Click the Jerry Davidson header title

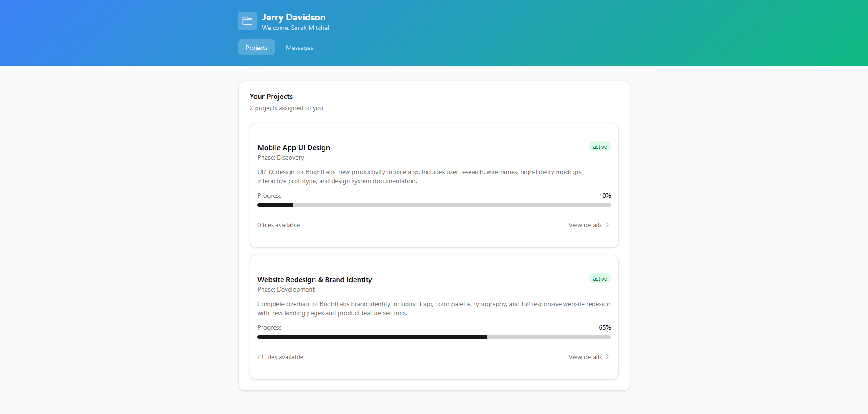pyautogui.click(x=294, y=17)
